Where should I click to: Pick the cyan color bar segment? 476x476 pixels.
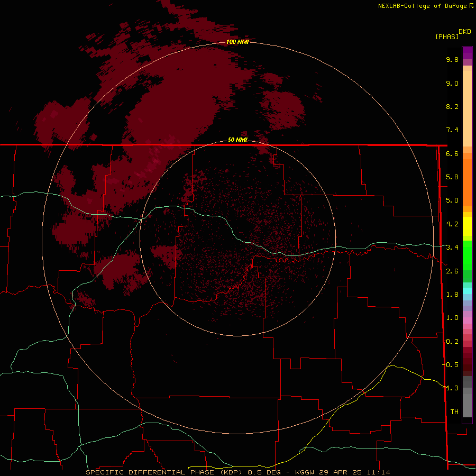pyautogui.click(x=467, y=291)
